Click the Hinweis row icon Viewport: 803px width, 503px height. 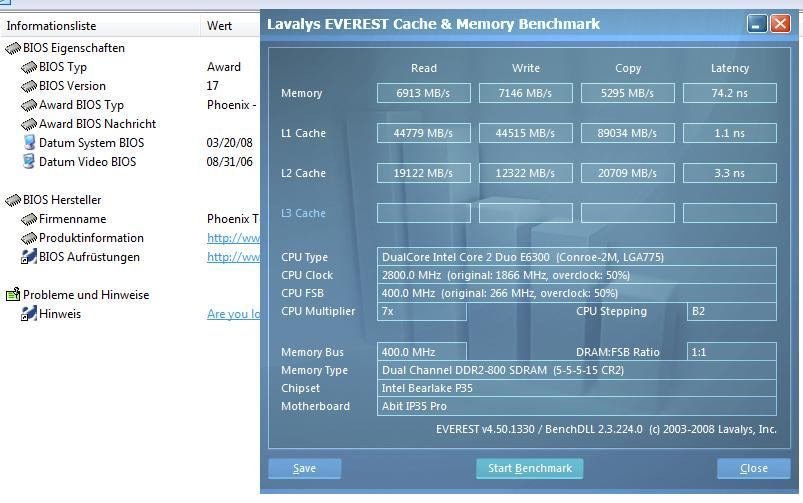[x=29, y=313]
